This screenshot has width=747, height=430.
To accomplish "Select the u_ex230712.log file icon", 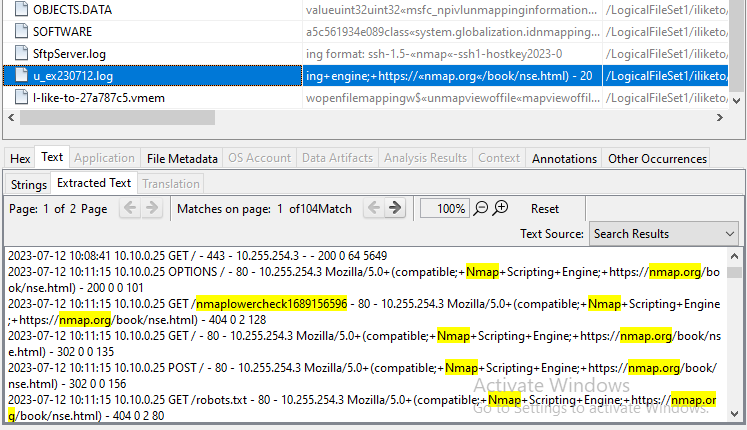I will (x=21, y=75).
